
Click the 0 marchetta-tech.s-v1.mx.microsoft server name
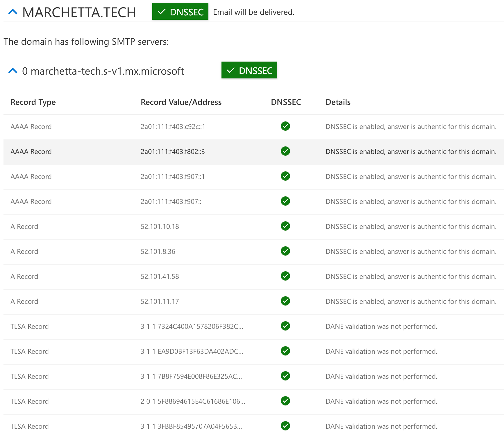103,71
